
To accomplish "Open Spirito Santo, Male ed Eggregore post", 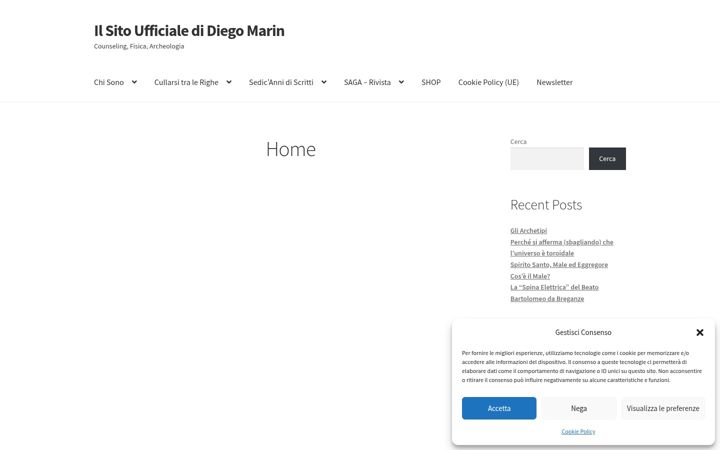I will coord(559,264).
